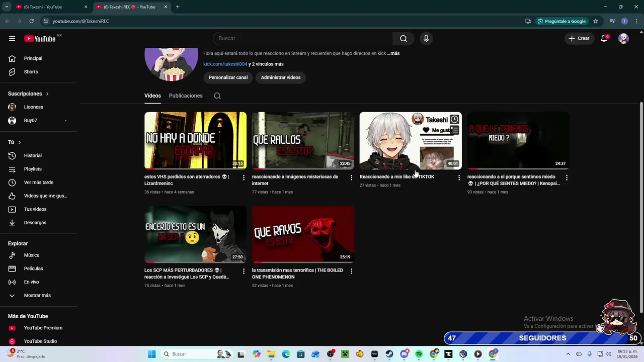
Task: Select the Videos tab
Action: (x=152, y=96)
